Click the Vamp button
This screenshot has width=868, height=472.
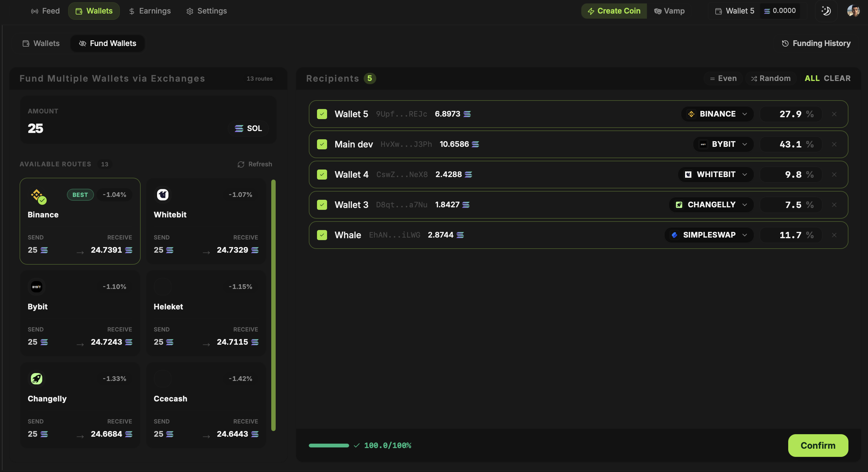point(669,11)
